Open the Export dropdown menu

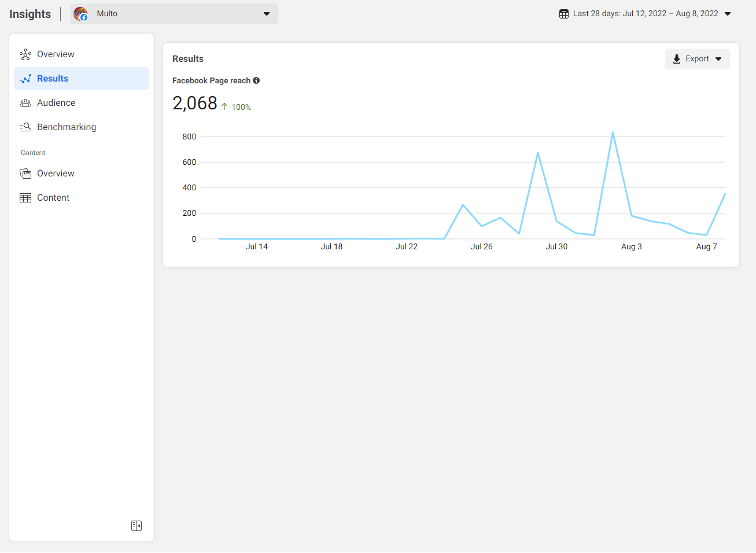[x=697, y=59]
